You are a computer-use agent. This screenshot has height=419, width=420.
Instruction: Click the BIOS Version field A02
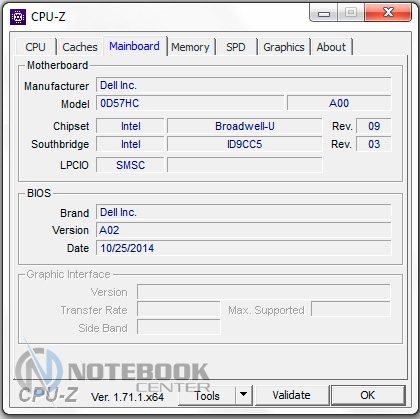point(244,230)
